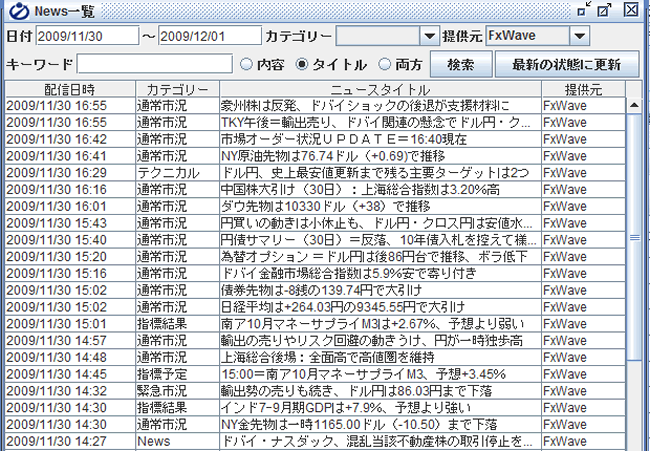This screenshot has width=650, height=451.
Task: Open news ドル円、史上最安値更新まで残る主要ターゲットは2つ
Action: [x=380, y=173]
